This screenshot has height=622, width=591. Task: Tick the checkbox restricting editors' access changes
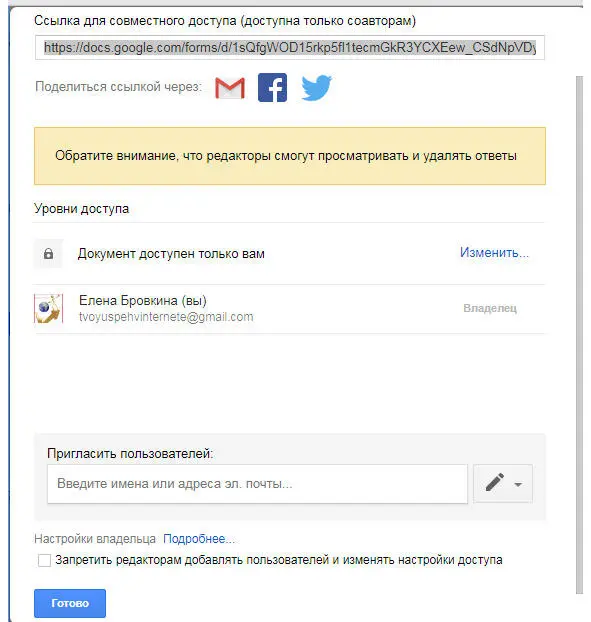pyautogui.click(x=44, y=560)
